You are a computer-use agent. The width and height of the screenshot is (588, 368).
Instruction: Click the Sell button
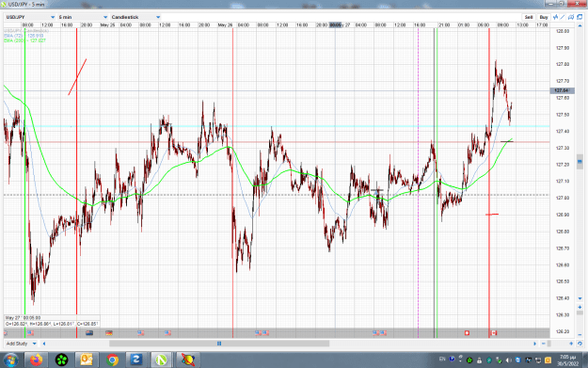[529, 17]
